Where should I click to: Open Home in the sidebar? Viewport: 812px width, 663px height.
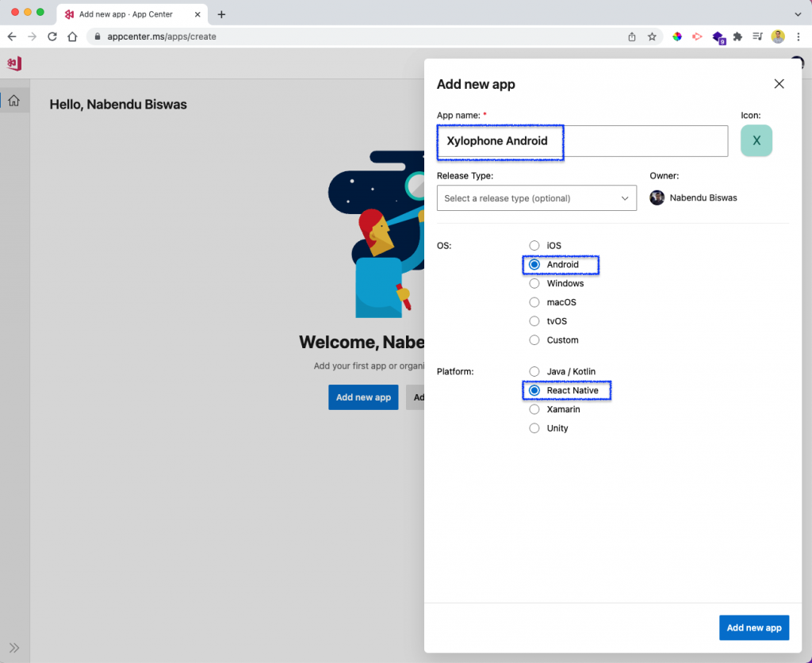tap(14, 101)
